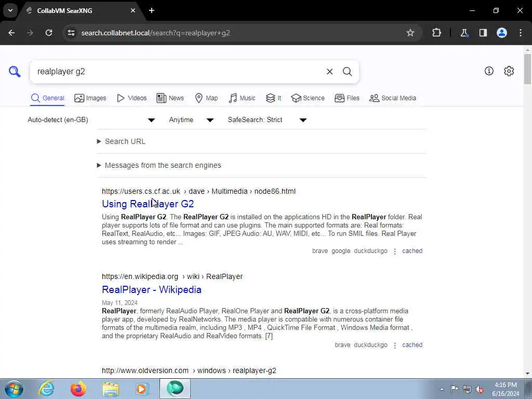Open the Windows Start menu

click(14, 389)
